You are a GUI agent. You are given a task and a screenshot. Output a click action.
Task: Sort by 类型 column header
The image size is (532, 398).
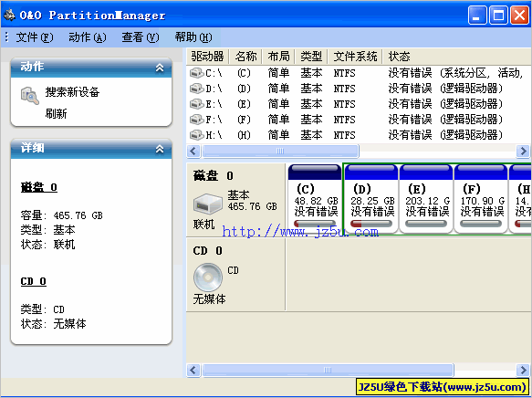311,57
